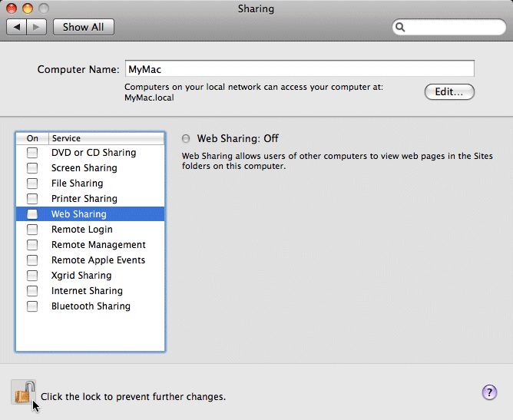Enable the DVD or CD Sharing checkbox
Viewport: 513px width, 420px height.
point(32,153)
